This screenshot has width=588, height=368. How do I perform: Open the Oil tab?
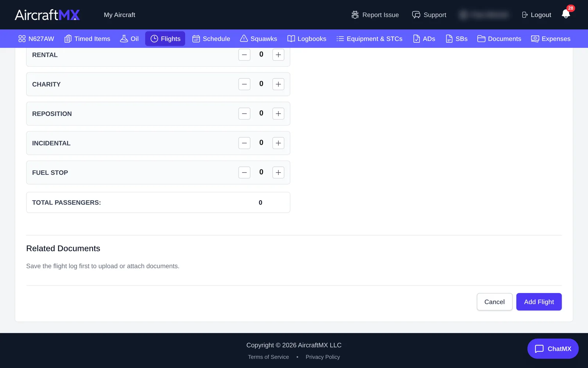129,39
